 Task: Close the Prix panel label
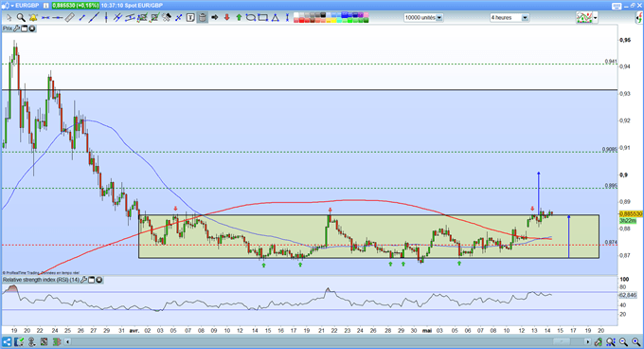pyautogui.click(x=31, y=28)
